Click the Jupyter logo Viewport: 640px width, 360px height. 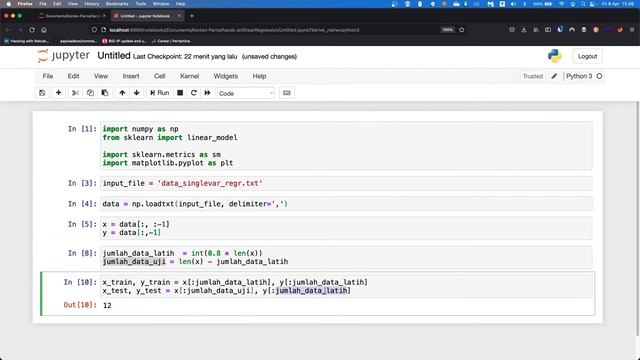(63, 56)
